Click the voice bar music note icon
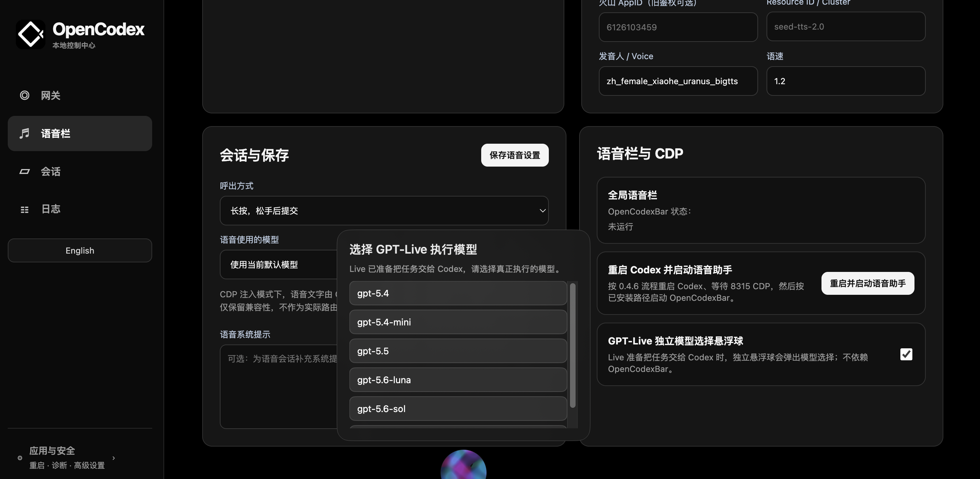This screenshot has width=980, height=479. point(24,133)
